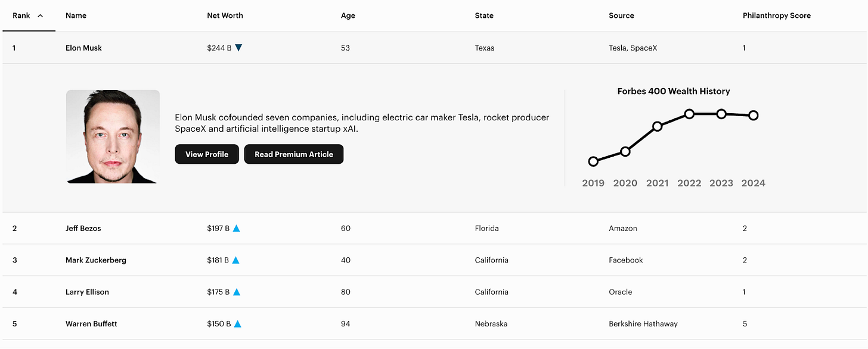868x349 pixels.
Task: Expand the Warren Buffett row
Action: click(91, 324)
